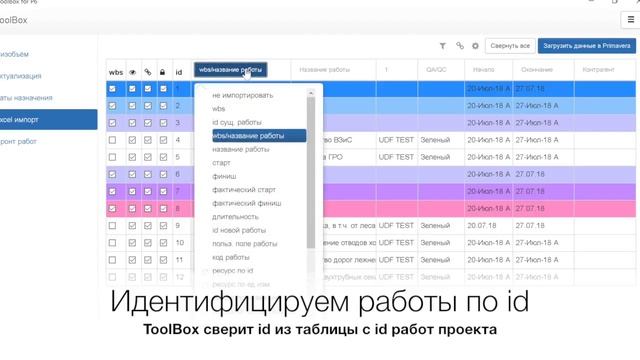
Task: Toggle visibility checkbox in row 10
Action: [132, 243]
